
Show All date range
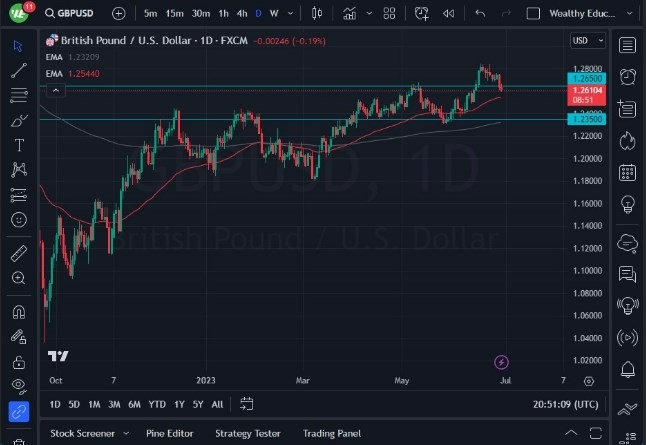[217, 405]
